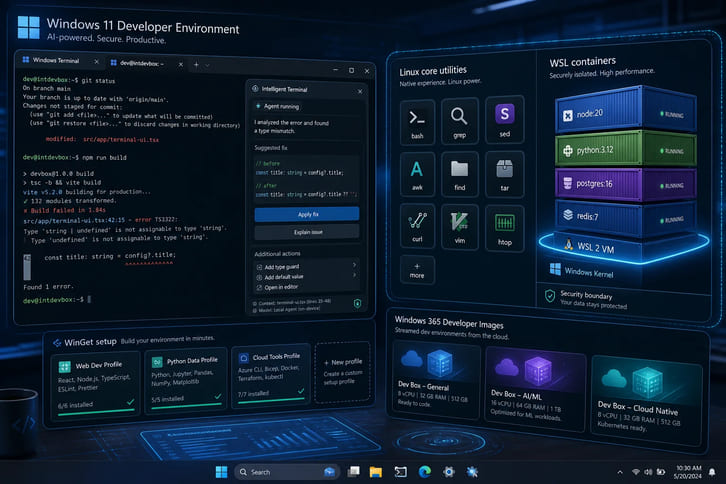Select the Dev Box – Cloud Native image
Screen dimensions: 726x484
(646, 400)
